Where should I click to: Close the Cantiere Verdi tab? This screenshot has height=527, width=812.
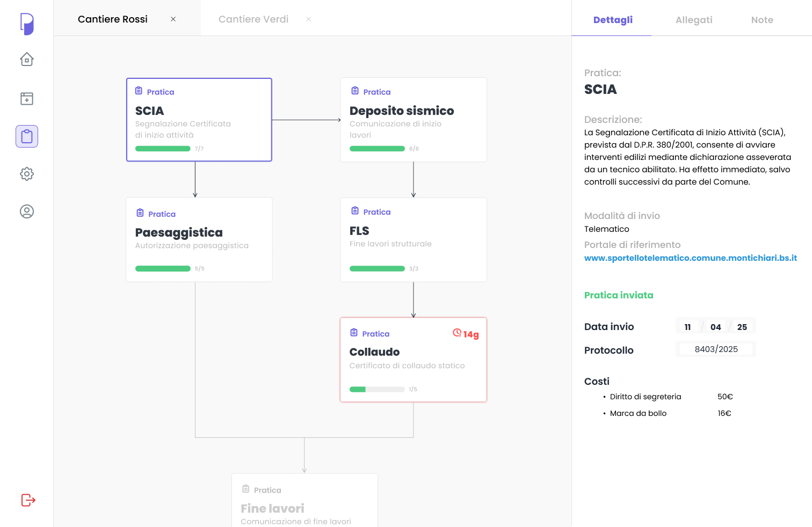pos(308,19)
